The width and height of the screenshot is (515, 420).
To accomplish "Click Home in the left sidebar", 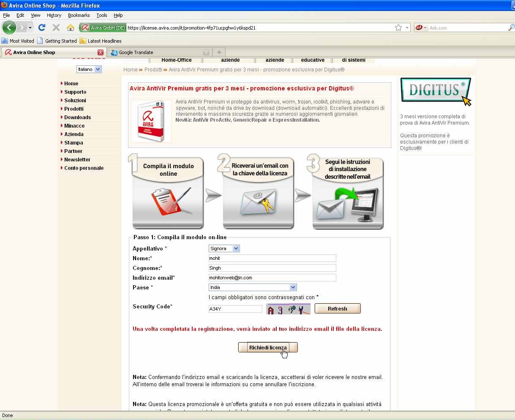I will tap(71, 84).
